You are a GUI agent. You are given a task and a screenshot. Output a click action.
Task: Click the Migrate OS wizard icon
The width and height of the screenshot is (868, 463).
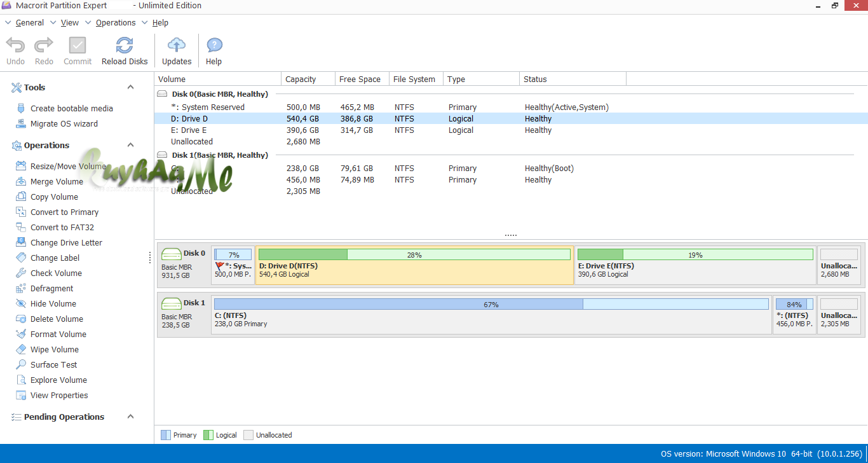[20, 123]
